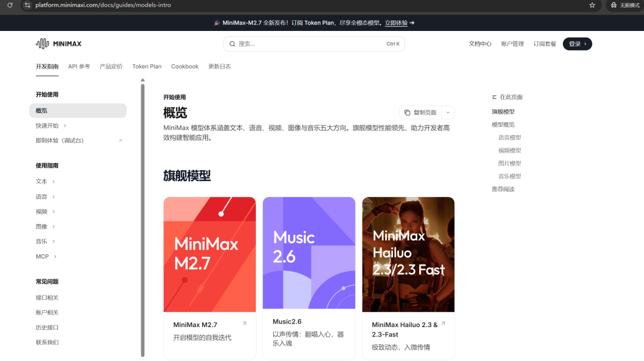This screenshot has height=361, width=644.
Task: Jump to 语音模型 in page outline
Action: [x=509, y=138]
